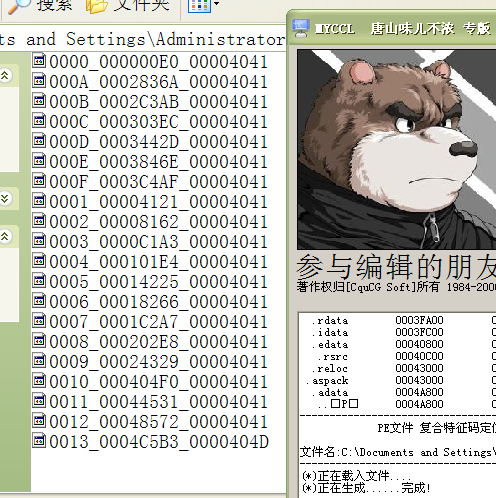Click file icon of 000A_0002836A_00004041
The width and height of the screenshot is (496, 498).
click(39, 80)
